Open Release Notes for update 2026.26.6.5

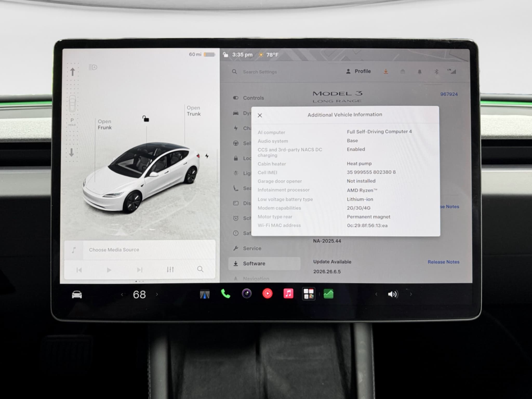point(443,262)
